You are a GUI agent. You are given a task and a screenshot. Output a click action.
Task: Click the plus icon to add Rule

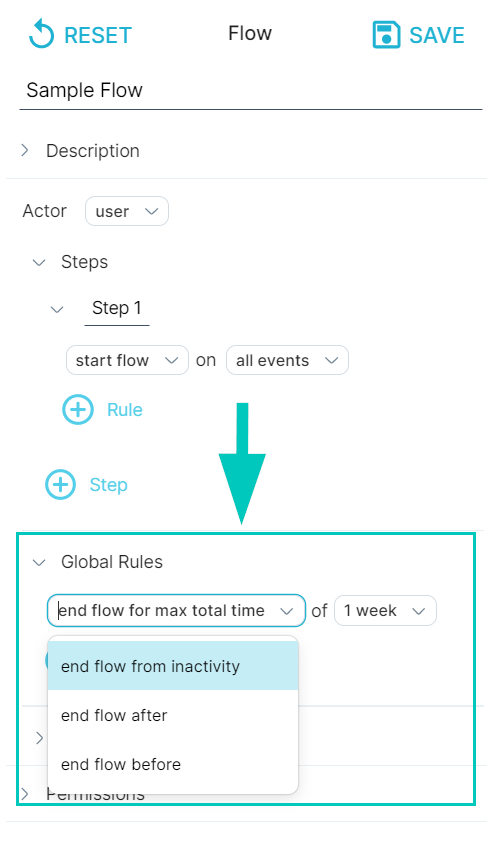coord(78,410)
